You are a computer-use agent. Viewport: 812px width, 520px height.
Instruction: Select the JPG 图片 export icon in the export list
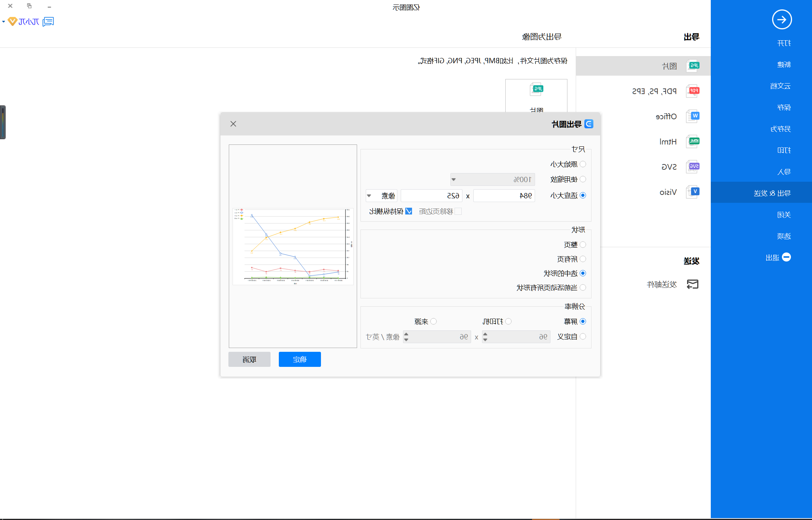[693, 66]
